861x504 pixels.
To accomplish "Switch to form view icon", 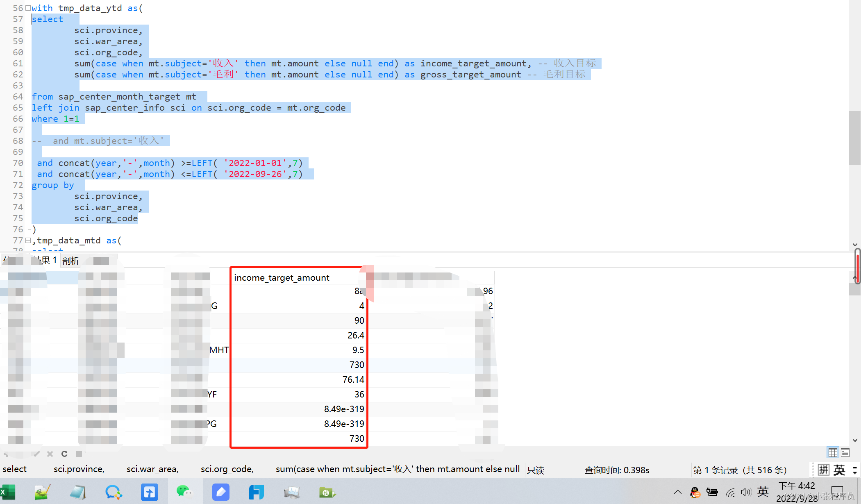I will point(845,453).
